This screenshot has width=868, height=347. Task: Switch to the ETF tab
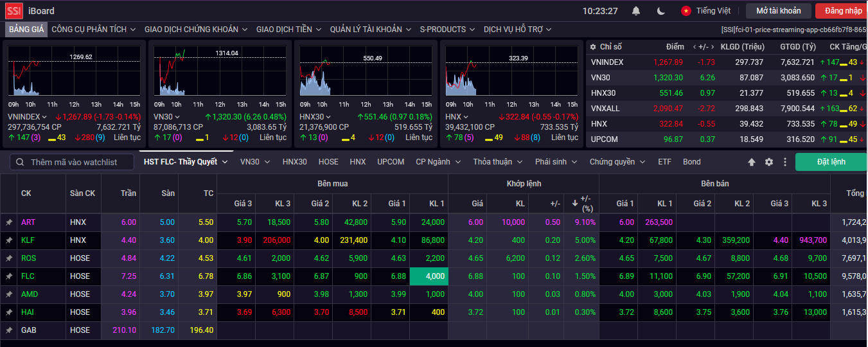664,162
